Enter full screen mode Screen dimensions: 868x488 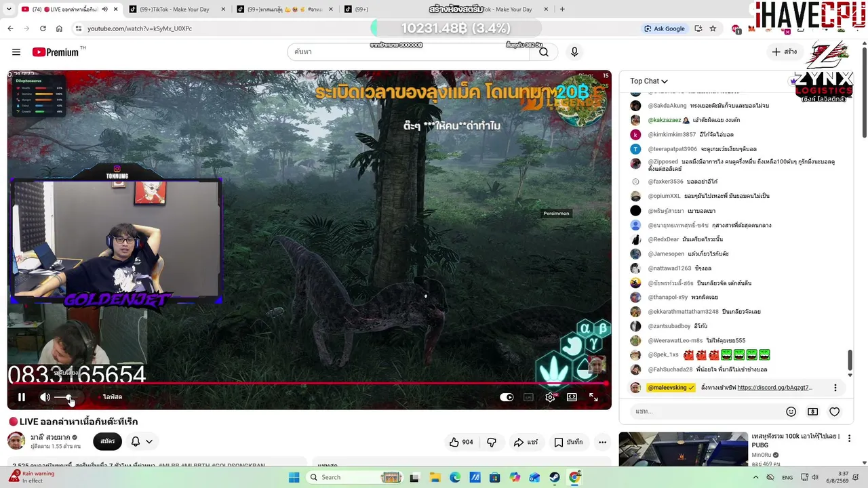(593, 397)
